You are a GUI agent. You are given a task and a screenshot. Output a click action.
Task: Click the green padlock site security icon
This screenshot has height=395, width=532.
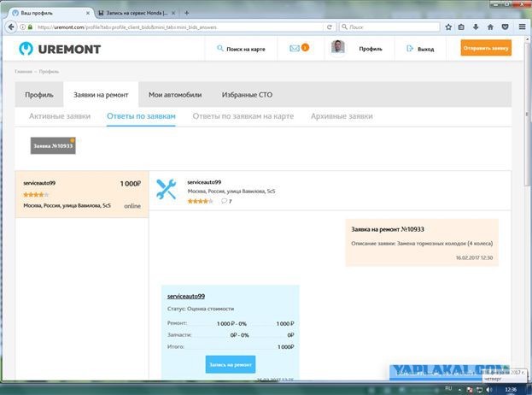tap(30, 27)
